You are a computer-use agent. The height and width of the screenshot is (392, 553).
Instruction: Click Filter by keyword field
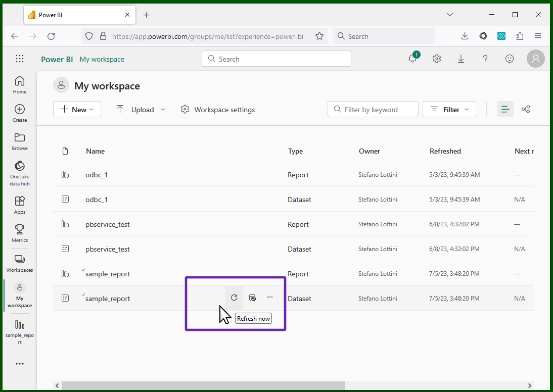click(x=373, y=109)
